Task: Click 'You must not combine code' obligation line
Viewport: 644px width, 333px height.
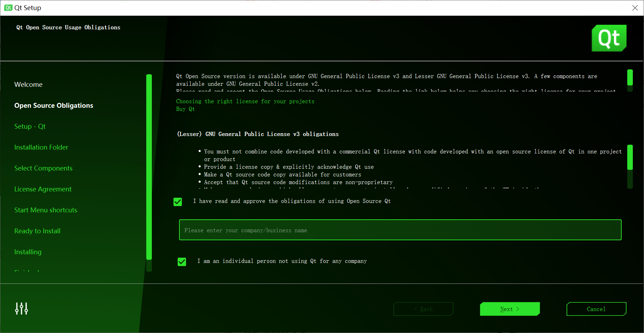Action: (413, 155)
